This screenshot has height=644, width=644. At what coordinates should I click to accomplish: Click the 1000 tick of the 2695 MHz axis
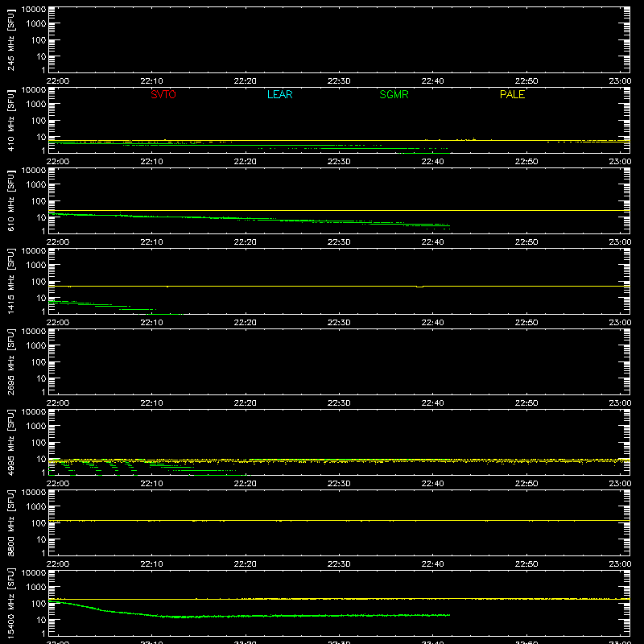pyautogui.click(x=36, y=346)
